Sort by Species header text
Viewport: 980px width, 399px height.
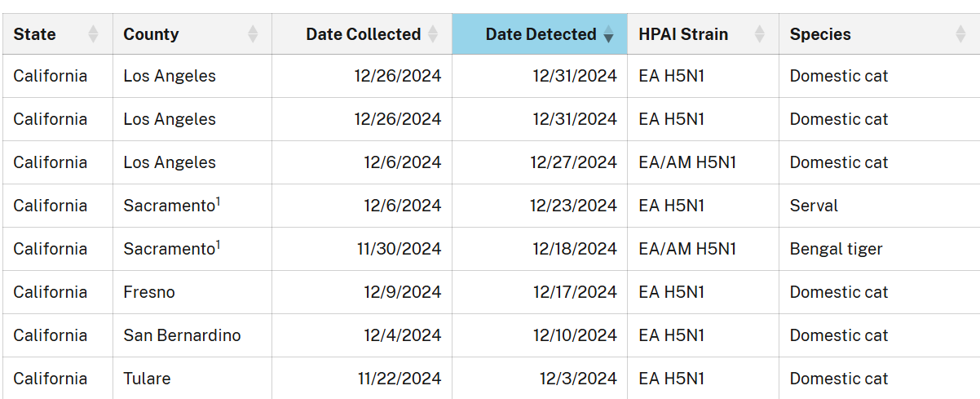coord(820,34)
